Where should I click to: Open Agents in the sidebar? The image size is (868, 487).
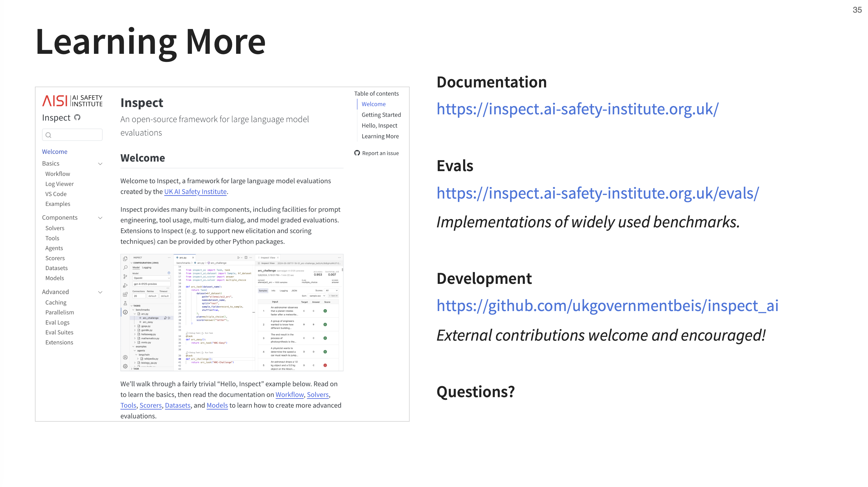click(54, 248)
